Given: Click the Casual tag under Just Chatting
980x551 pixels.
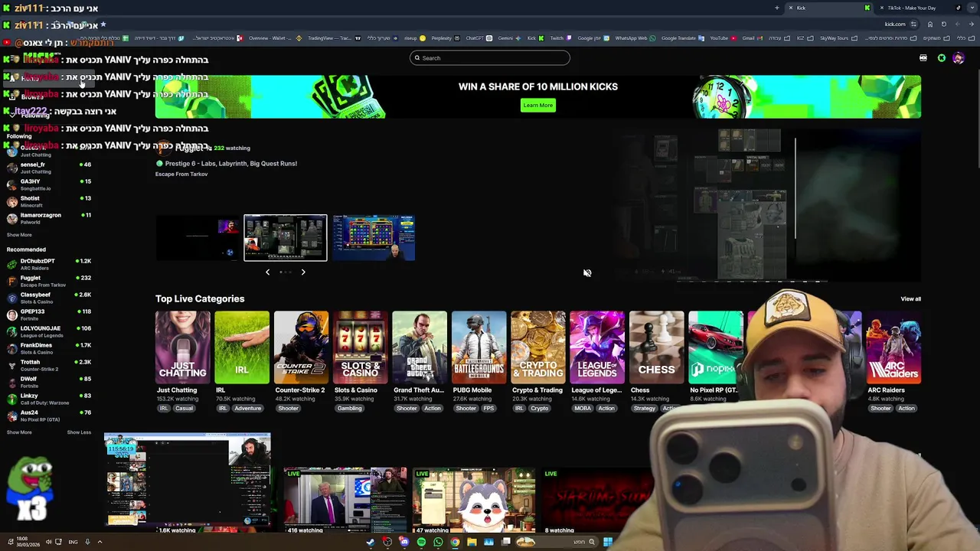Looking at the screenshot, I should pyautogui.click(x=184, y=409).
